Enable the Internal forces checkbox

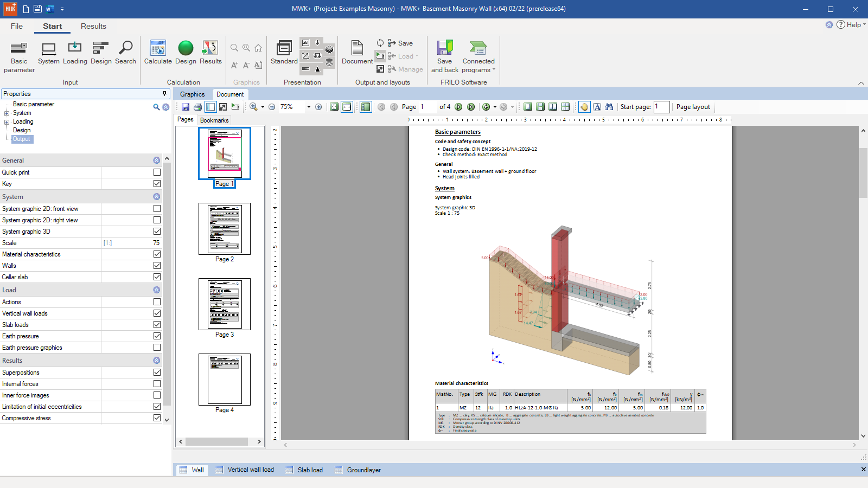click(x=157, y=384)
